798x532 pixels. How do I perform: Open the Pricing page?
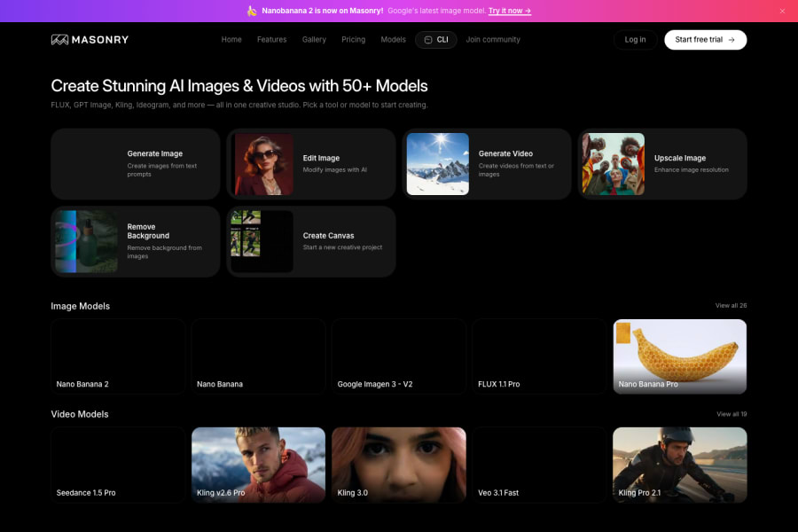353,40
